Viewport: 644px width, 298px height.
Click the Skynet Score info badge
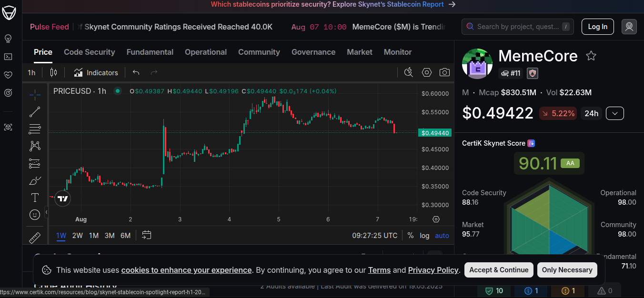[x=531, y=143]
